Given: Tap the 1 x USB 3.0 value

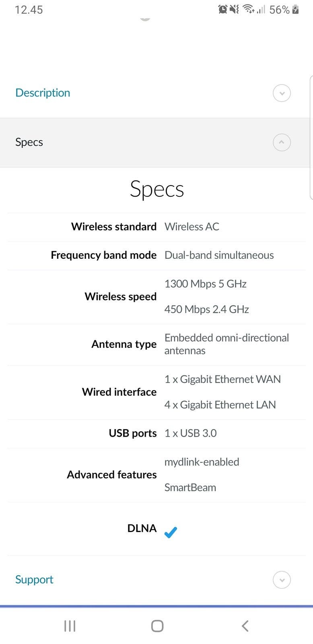Looking at the screenshot, I should (x=190, y=433).
